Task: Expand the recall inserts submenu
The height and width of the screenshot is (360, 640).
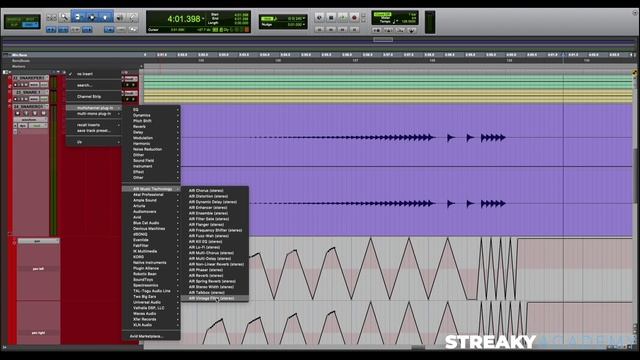Action: (x=94, y=125)
